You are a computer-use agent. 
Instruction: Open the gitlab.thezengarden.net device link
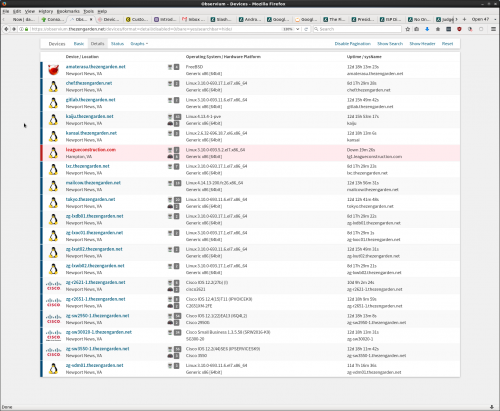[x=91, y=100]
